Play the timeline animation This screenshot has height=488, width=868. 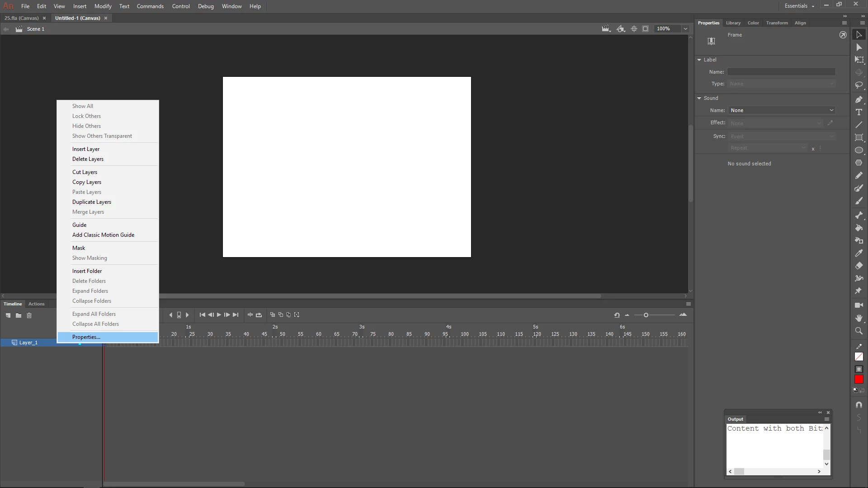pos(219,315)
